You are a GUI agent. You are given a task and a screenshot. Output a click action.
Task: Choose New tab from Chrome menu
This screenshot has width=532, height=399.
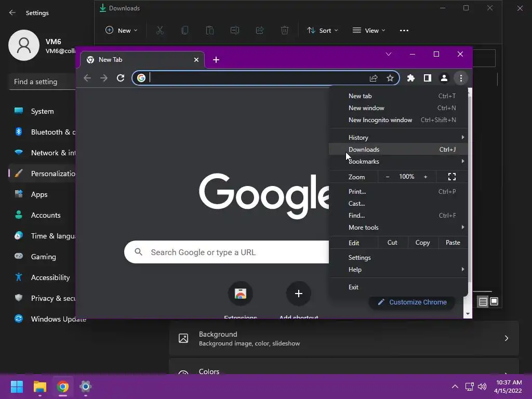398,96
